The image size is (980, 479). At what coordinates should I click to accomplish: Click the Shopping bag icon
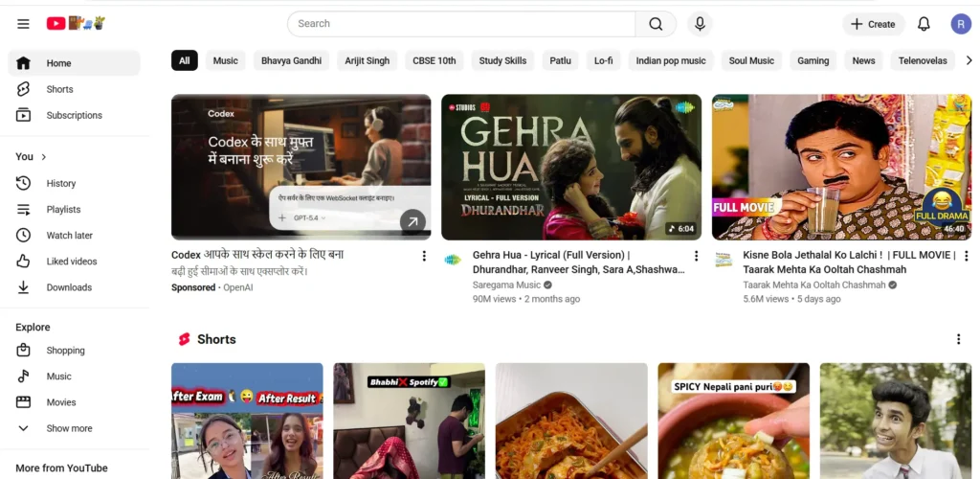tap(23, 351)
